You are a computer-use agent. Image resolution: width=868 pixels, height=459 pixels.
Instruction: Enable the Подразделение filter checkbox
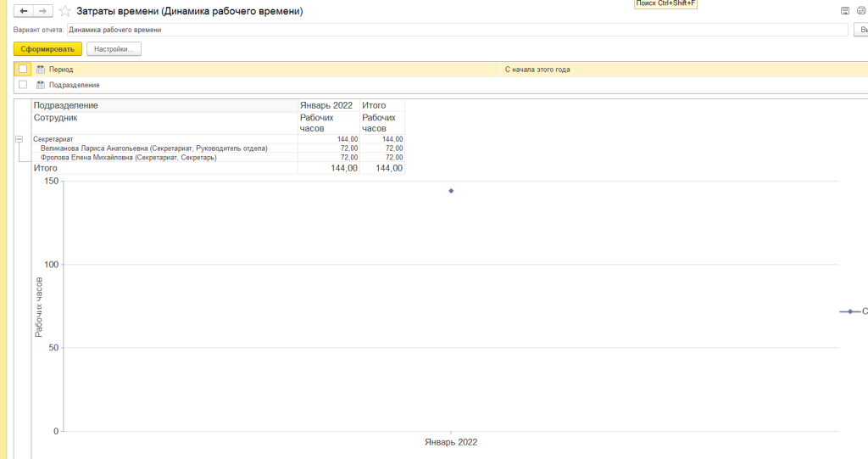(23, 85)
